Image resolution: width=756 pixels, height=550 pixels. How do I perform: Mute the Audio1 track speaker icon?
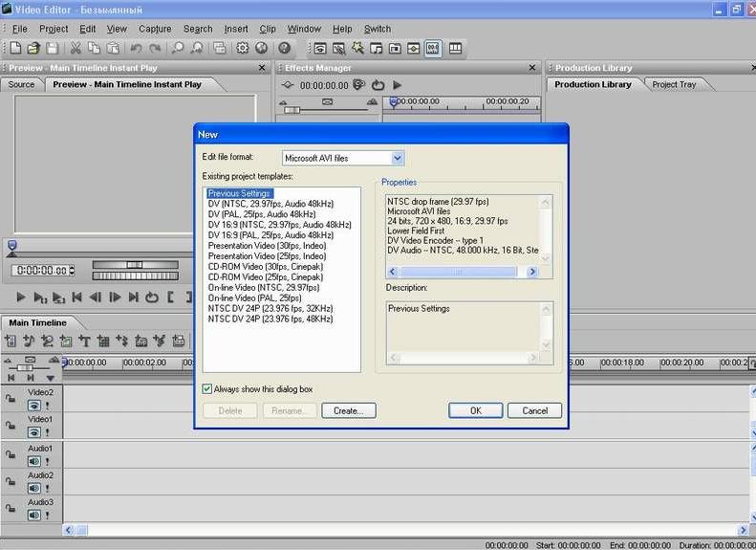33,461
